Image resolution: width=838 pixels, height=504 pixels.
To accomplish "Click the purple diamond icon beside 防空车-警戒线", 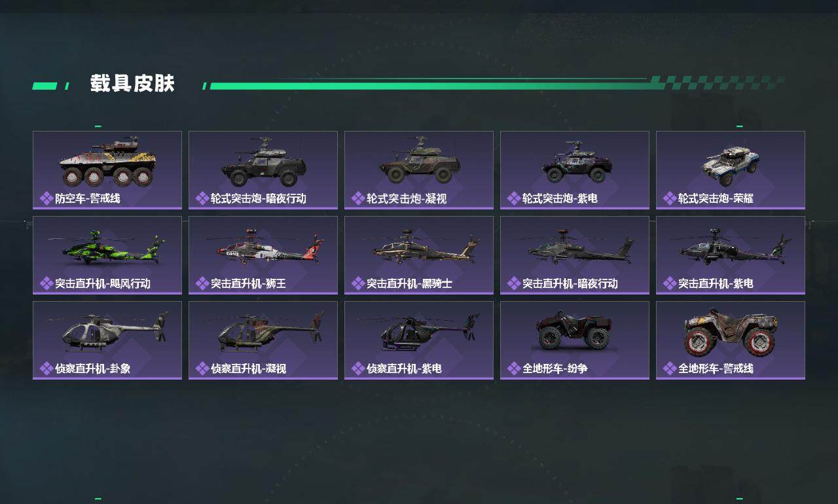I will pos(46,198).
